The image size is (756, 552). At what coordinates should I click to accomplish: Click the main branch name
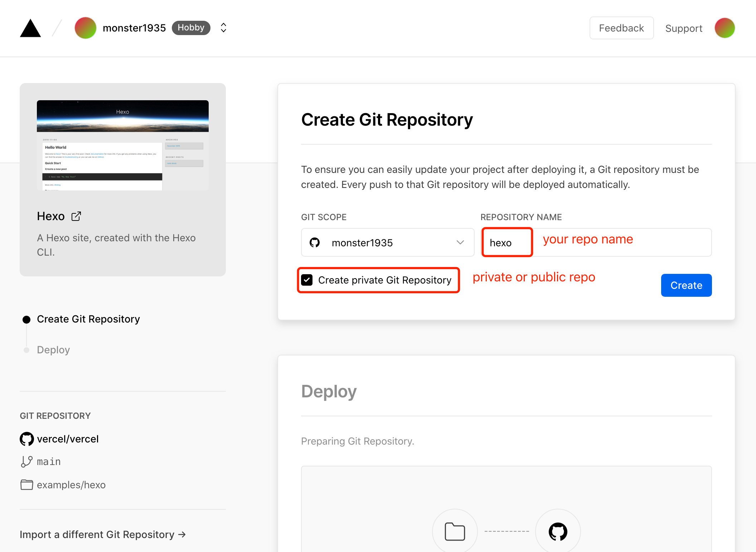pos(49,462)
